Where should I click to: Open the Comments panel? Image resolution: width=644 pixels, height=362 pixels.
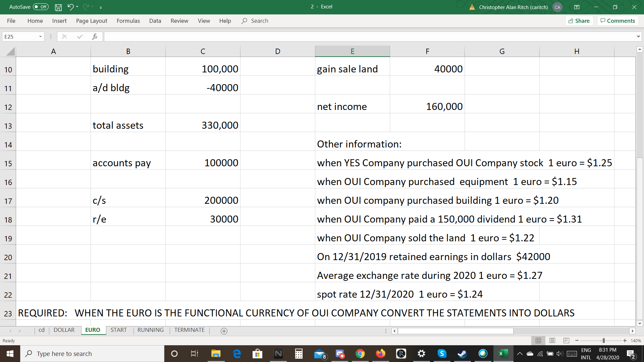coord(618,20)
